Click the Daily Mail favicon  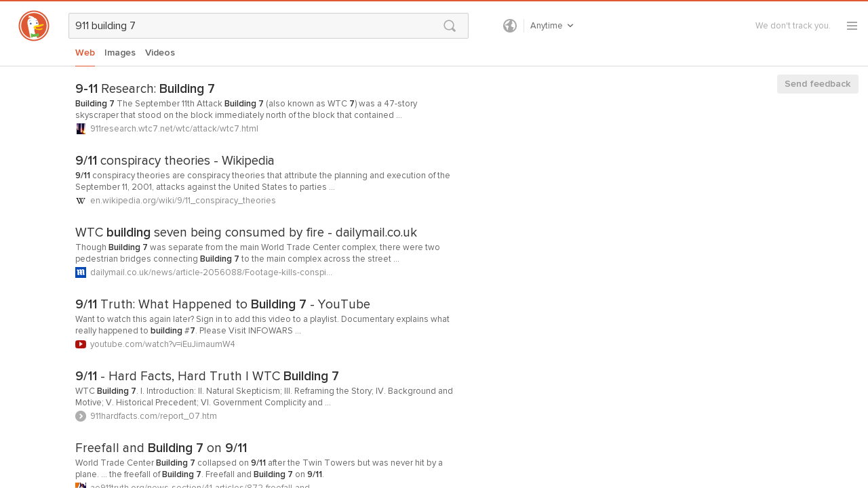click(81, 272)
